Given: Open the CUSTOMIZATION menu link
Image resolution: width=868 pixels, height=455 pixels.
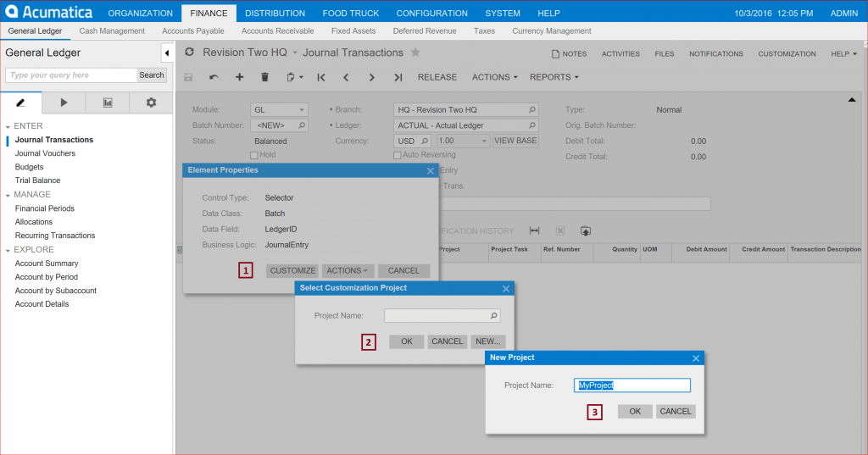Looking at the screenshot, I should click(787, 53).
